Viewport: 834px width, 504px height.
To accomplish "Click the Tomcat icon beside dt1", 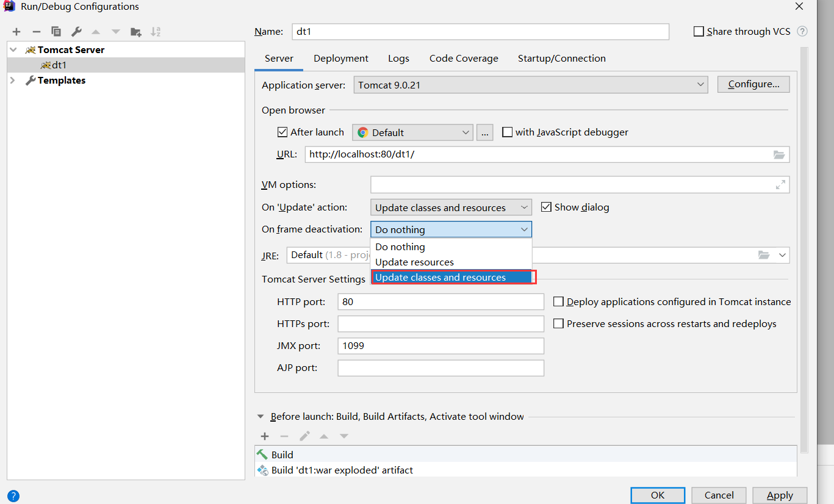I will 46,65.
